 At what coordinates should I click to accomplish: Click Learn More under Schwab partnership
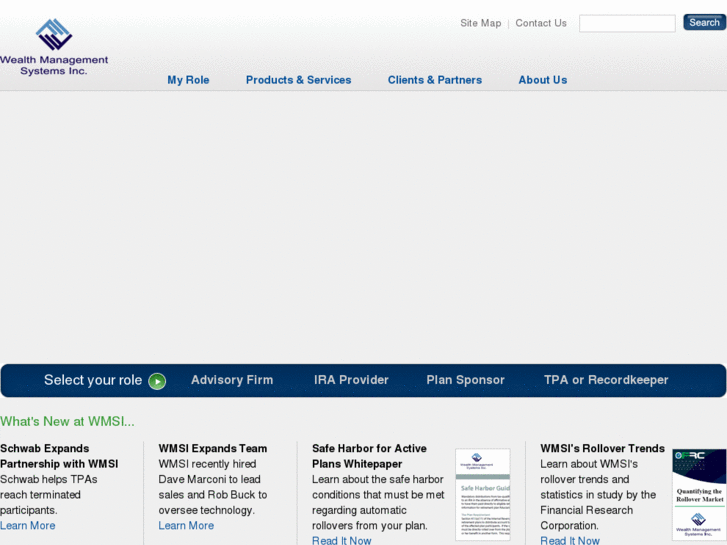tap(28, 526)
